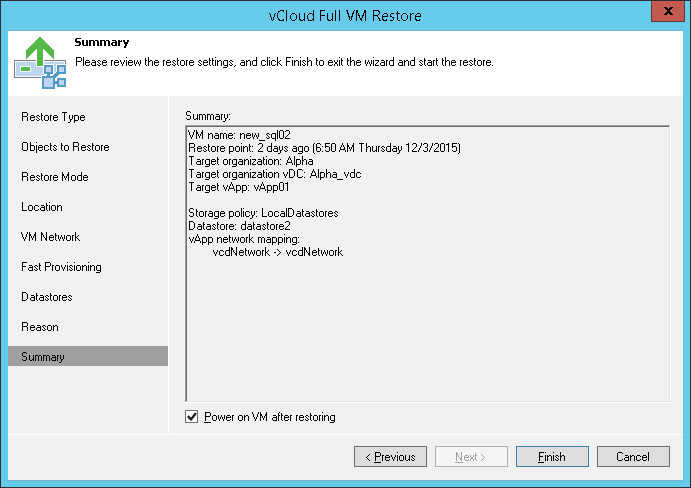Image resolution: width=691 pixels, height=488 pixels.
Task: Select the Datastores step
Action: coord(47,297)
